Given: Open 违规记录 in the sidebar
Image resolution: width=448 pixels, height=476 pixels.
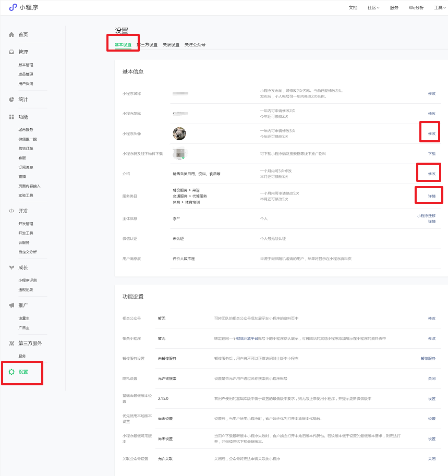Looking at the screenshot, I should 26,290.
